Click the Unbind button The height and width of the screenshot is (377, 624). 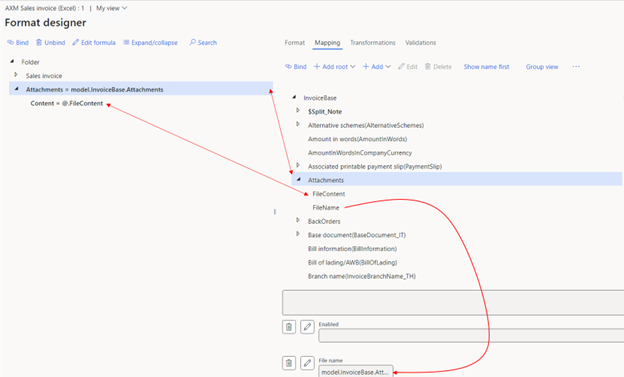tap(51, 43)
